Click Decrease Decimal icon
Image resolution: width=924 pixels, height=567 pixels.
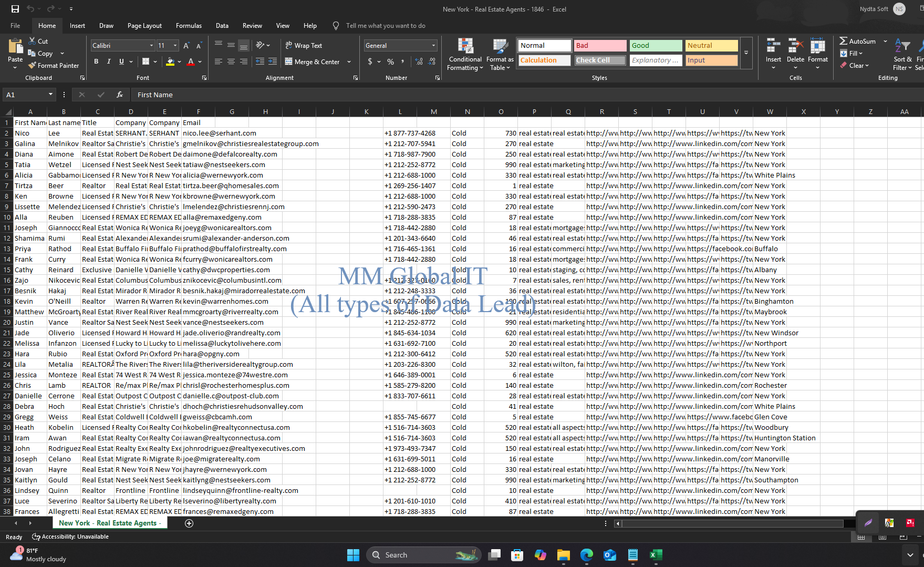431,61
